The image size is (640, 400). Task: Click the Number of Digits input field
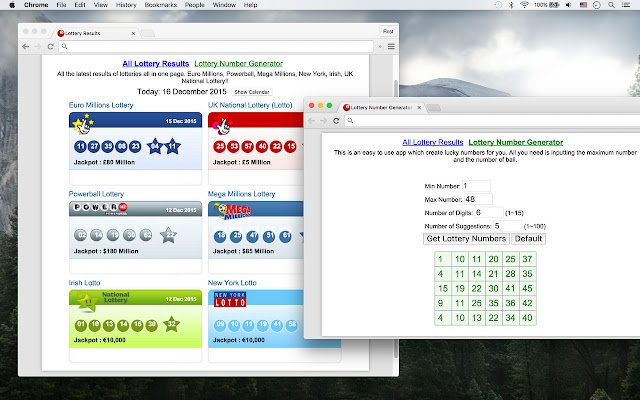(x=489, y=213)
